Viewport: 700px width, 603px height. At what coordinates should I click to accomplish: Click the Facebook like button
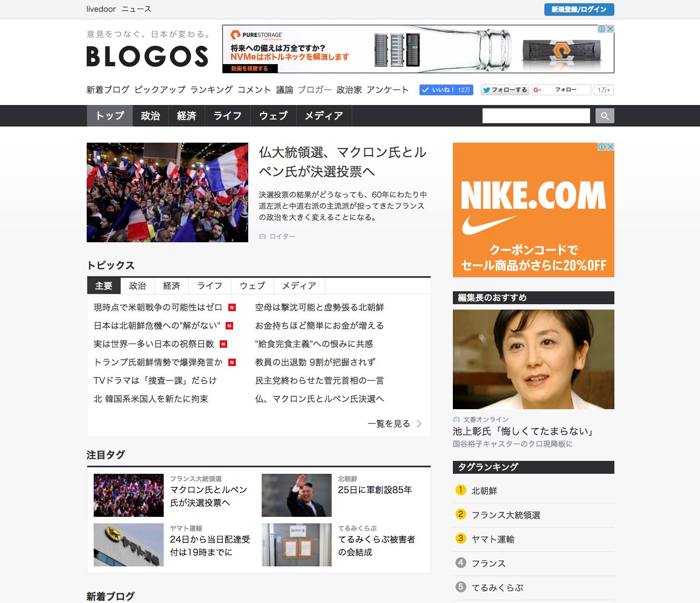[446, 90]
